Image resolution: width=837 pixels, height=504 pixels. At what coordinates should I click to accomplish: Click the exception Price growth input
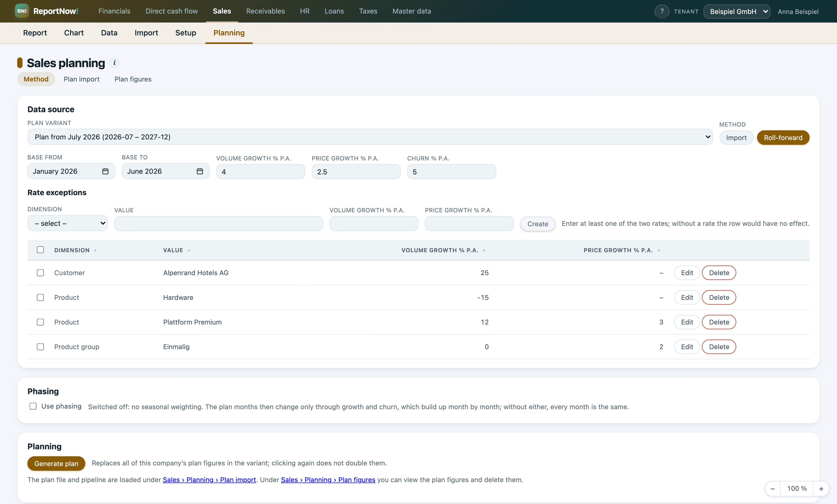[469, 224]
